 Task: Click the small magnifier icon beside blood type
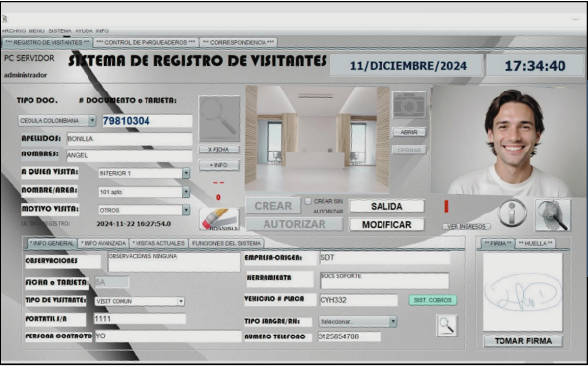click(446, 325)
